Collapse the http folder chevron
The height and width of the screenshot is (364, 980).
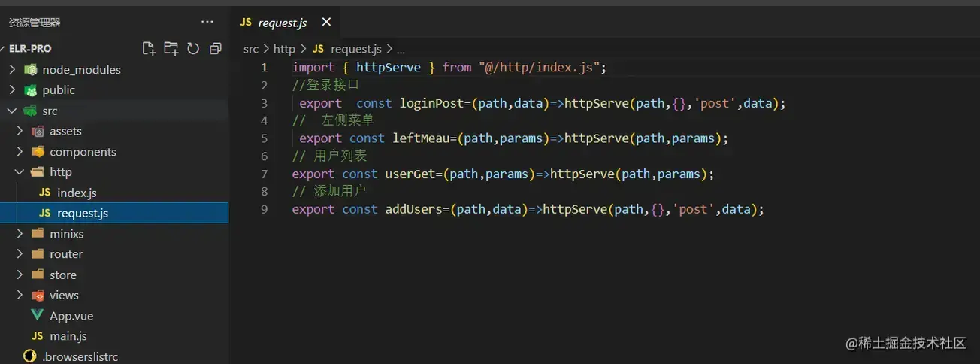[x=20, y=172]
